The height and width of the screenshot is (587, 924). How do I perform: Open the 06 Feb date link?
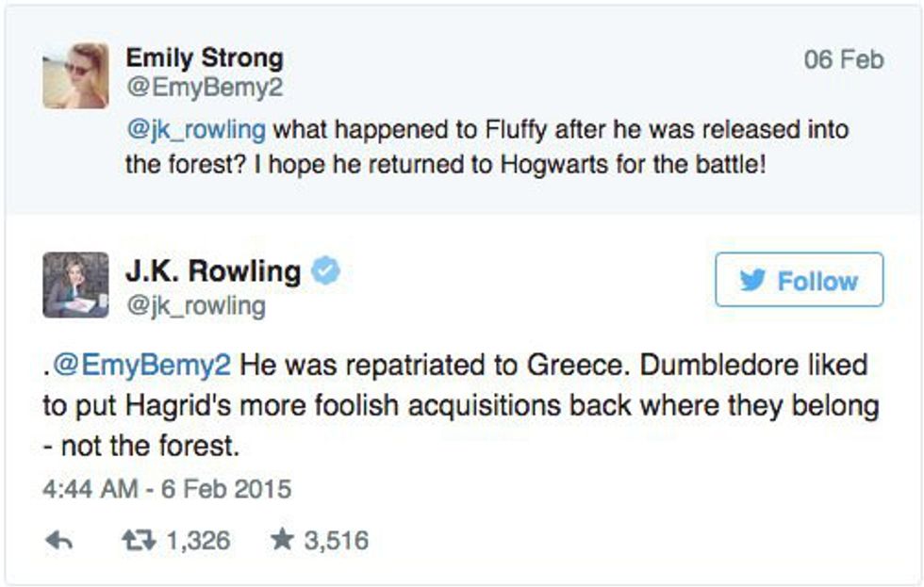(843, 60)
